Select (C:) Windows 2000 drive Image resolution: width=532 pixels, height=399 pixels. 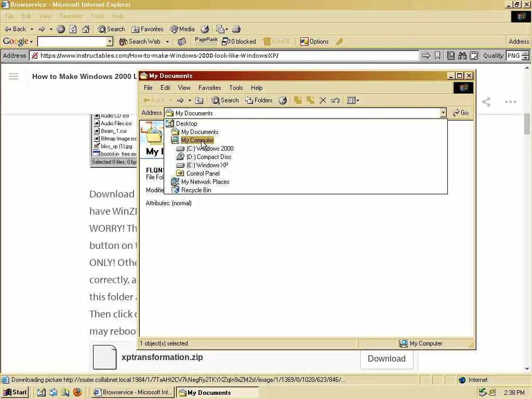[x=210, y=149]
